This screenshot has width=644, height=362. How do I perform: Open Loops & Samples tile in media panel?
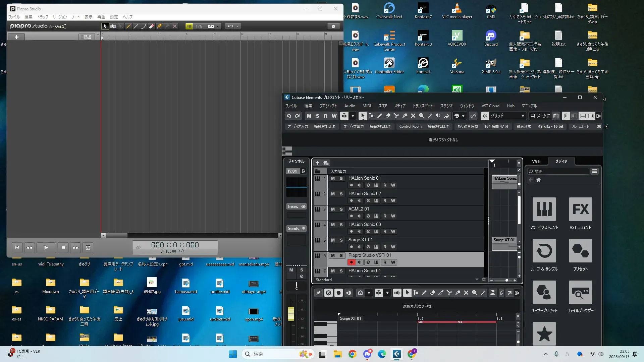point(544,251)
